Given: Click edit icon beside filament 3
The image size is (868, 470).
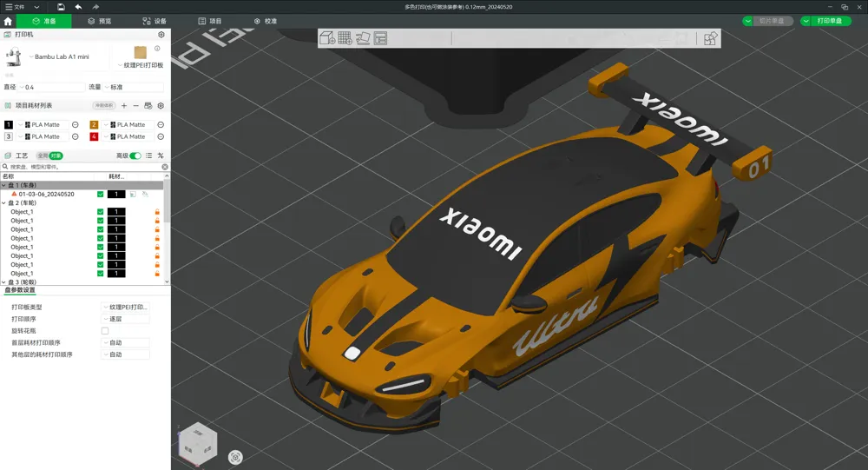Looking at the screenshot, I should (x=76, y=136).
